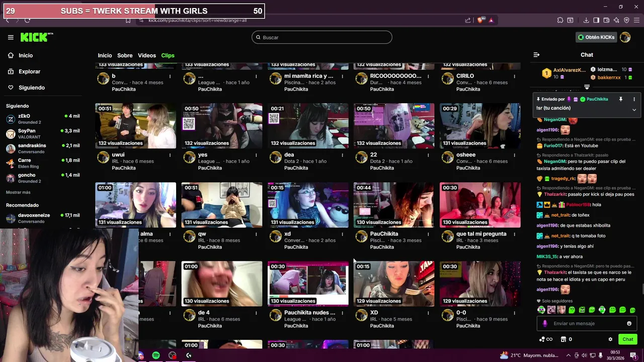Image resolution: width=644 pixels, height=362 pixels.
Task: Open the Brave Wallet icon
Action: pyautogui.click(x=606, y=20)
